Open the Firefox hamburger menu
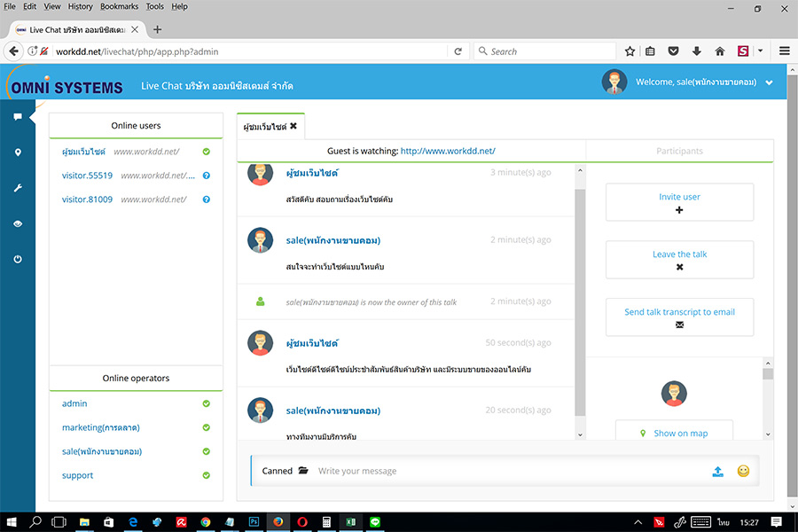 [785, 51]
